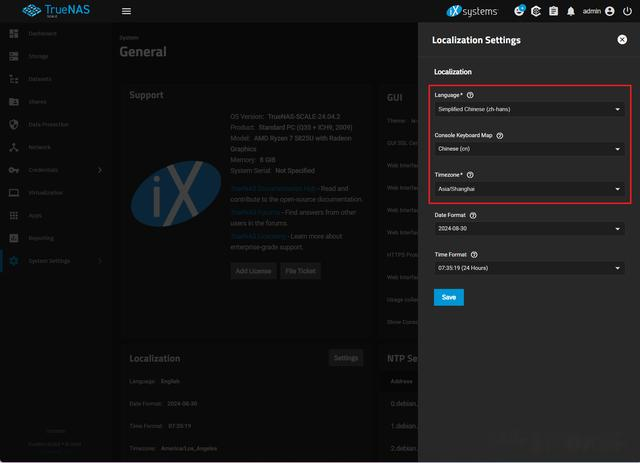Go to Storage in sidebar
The image size is (640, 463).
coord(38,56)
